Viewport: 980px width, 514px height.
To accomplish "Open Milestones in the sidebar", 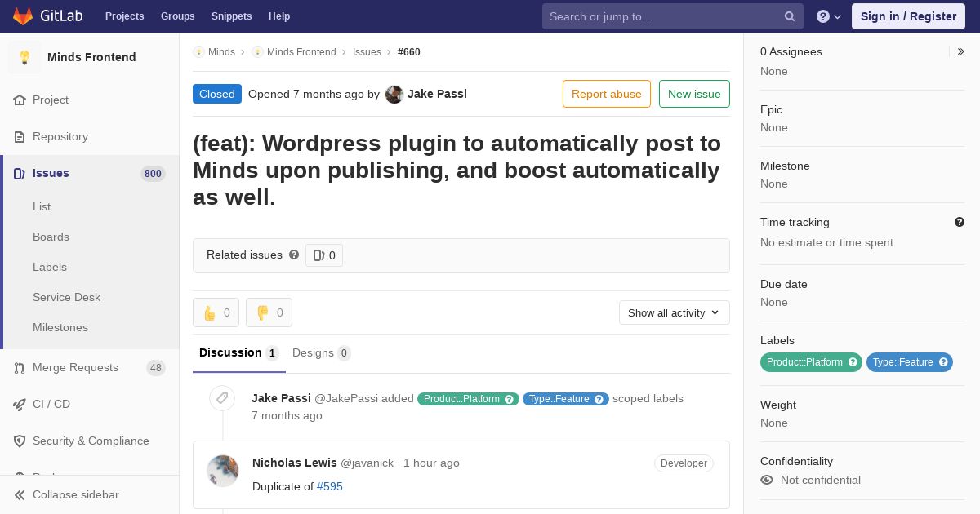I will 60,327.
